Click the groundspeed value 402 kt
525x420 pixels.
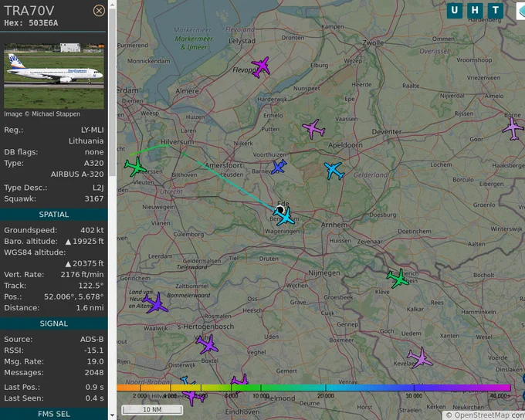[92, 230]
